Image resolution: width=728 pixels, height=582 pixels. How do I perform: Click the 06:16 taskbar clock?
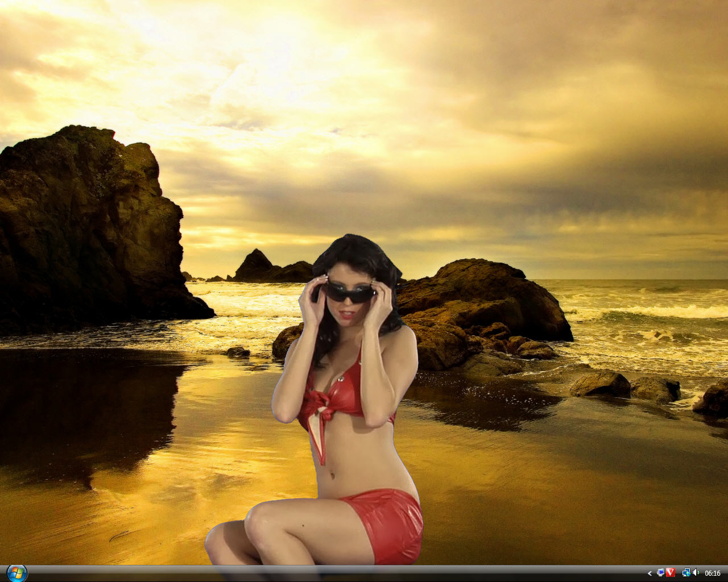[x=713, y=573]
